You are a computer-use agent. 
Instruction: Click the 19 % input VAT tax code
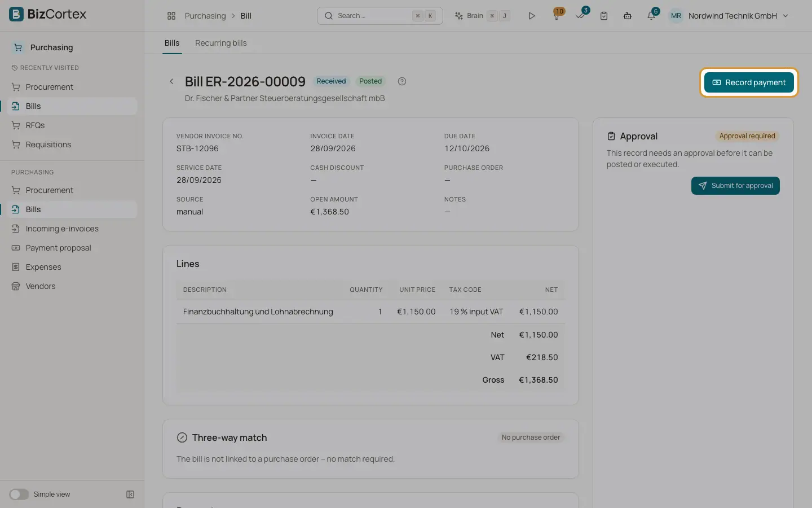point(476,312)
